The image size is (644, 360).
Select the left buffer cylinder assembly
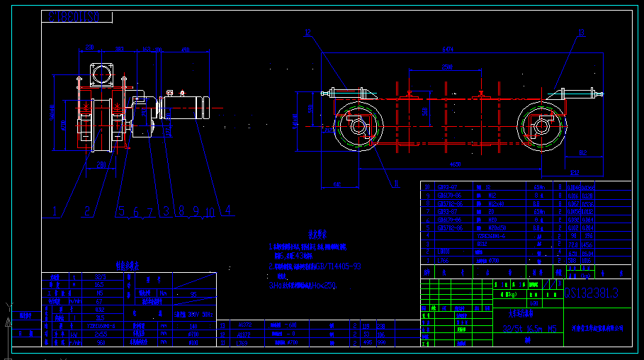[x=347, y=93]
